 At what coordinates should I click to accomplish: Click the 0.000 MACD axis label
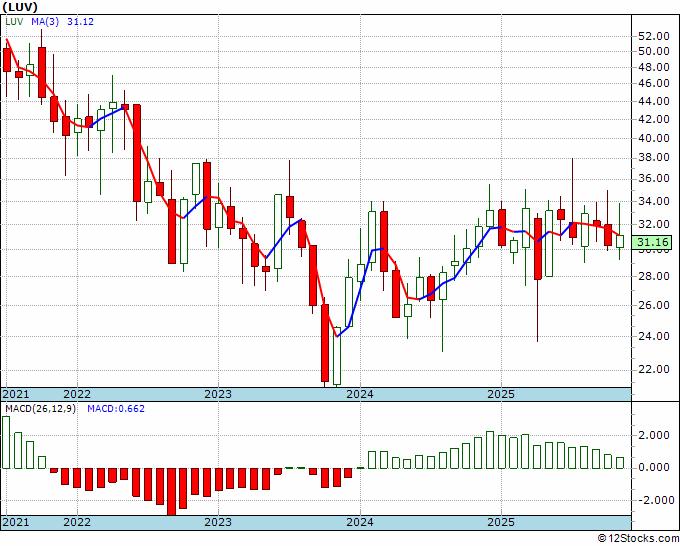click(654, 468)
